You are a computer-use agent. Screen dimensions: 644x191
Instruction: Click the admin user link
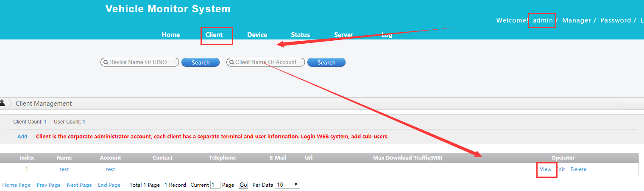[x=543, y=20]
